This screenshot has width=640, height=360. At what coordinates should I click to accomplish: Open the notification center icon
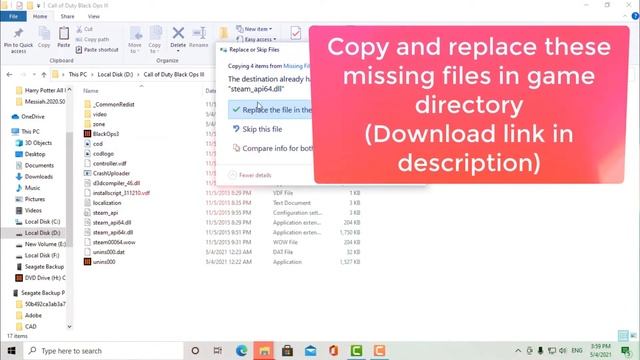coord(625,351)
